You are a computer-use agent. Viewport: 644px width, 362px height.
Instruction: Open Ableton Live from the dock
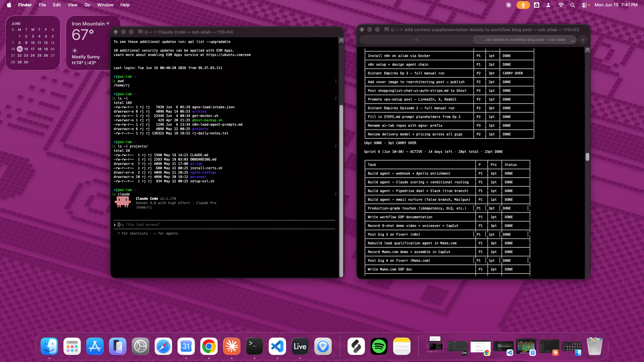pos(300,346)
